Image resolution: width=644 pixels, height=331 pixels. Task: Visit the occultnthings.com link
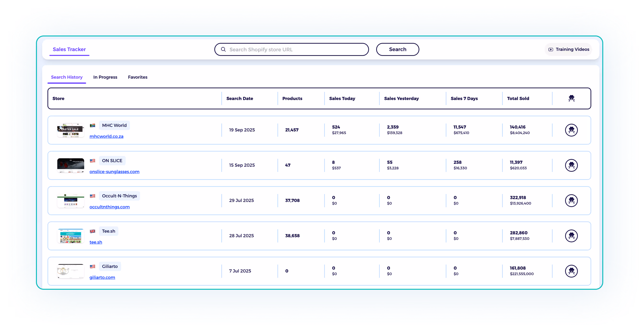click(x=110, y=207)
